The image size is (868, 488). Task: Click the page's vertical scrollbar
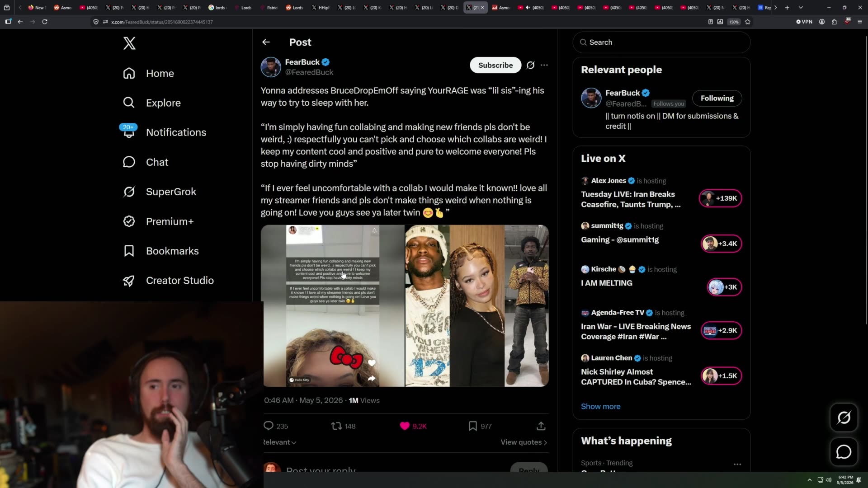(866, 181)
